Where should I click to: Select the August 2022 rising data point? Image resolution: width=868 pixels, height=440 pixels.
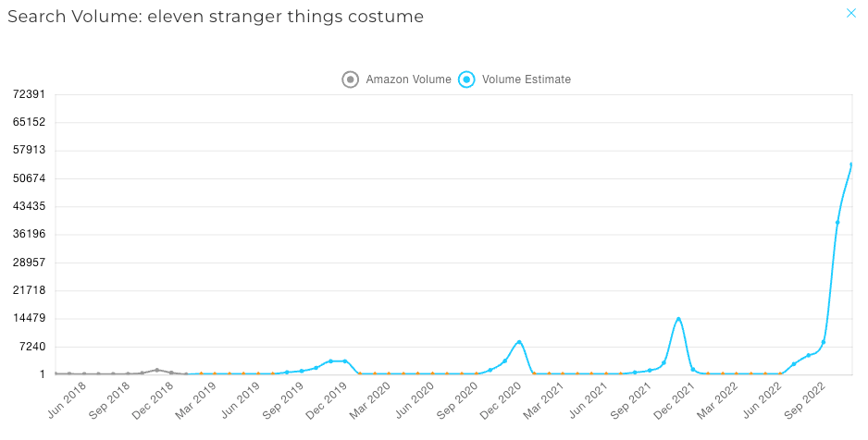coord(808,356)
